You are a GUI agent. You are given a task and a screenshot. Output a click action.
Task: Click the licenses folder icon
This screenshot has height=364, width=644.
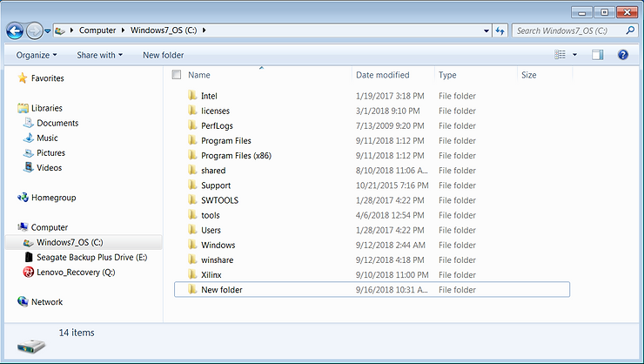192,110
